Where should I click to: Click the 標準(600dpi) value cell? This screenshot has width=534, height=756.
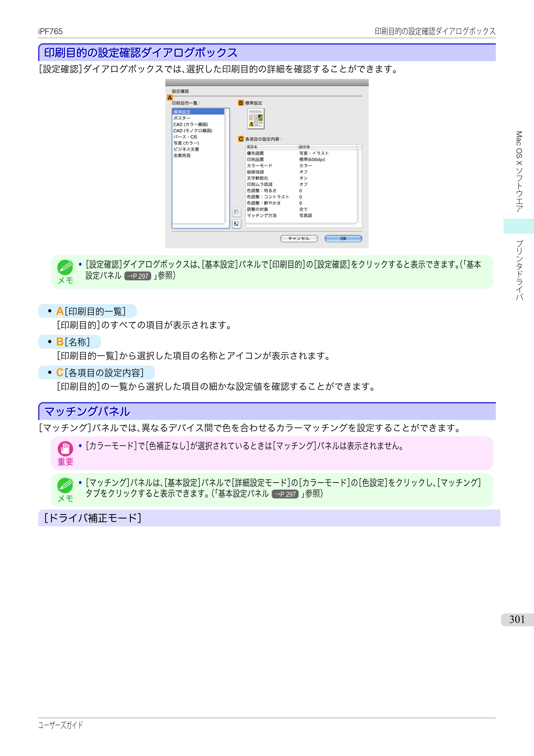(312, 159)
